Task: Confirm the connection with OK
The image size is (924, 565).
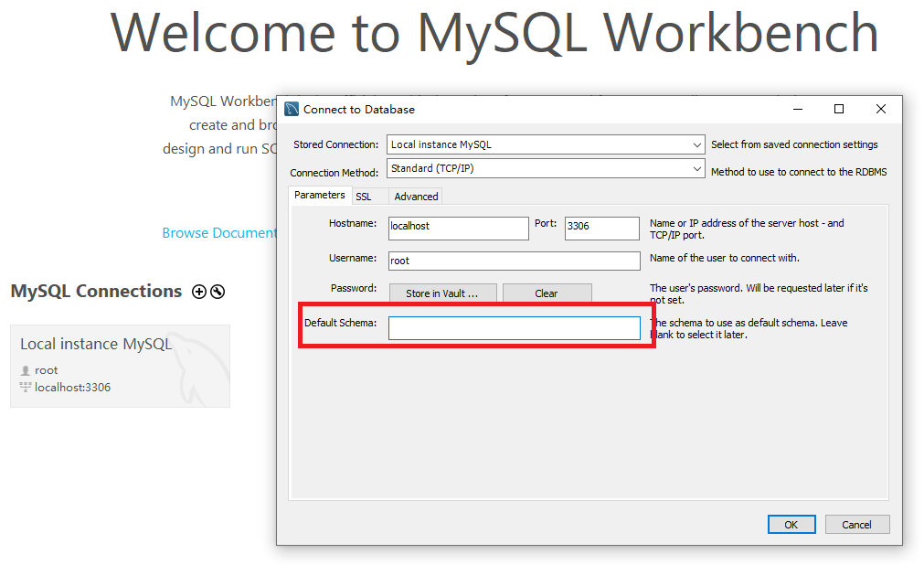Action: 791,524
